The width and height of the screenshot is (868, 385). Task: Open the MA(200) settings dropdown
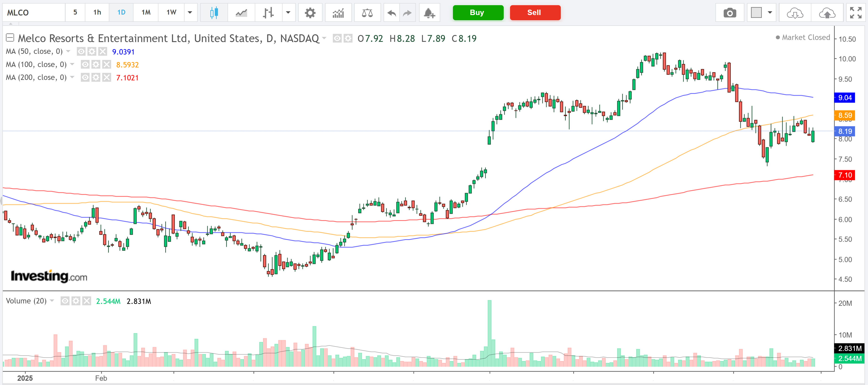(72, 78)
